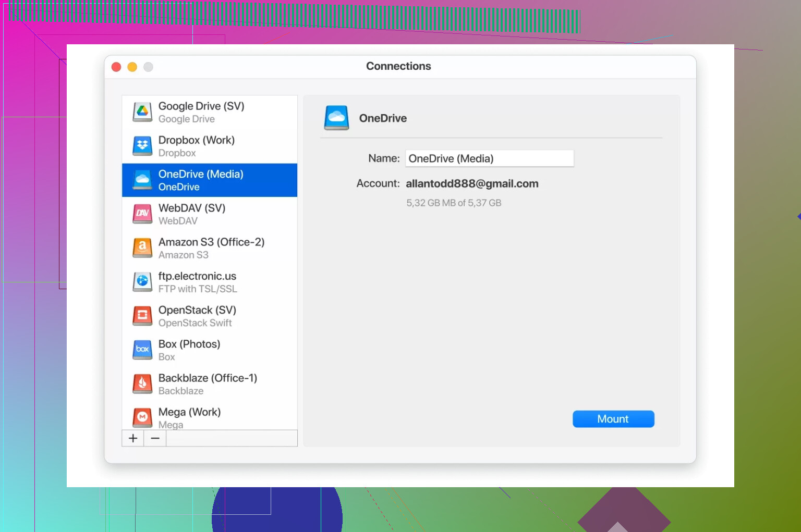Viewport: 801px width, 532px height.
Task: Click the WebDAV (SV) drive icon
Action: click(142, 214)
